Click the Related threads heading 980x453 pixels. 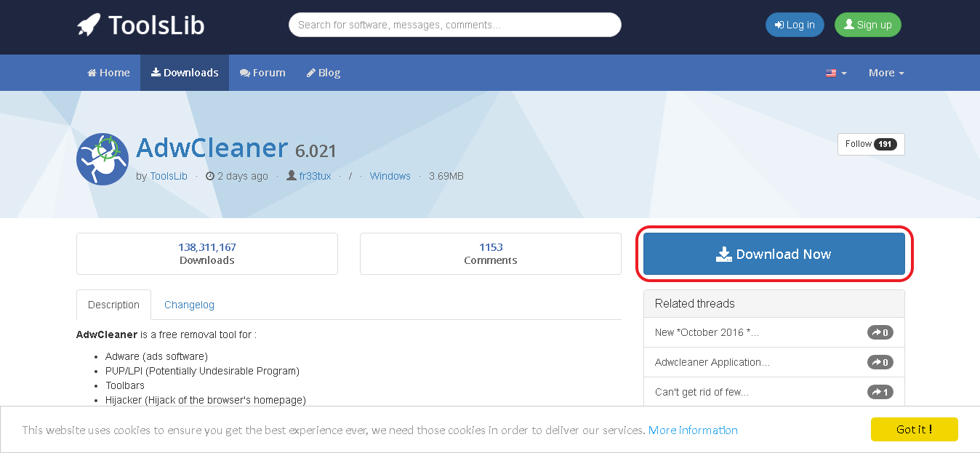coord(695,303)
